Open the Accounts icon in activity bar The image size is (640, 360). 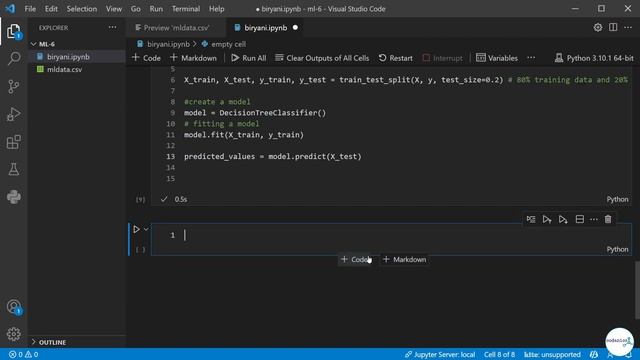click(x=13, y=307)
